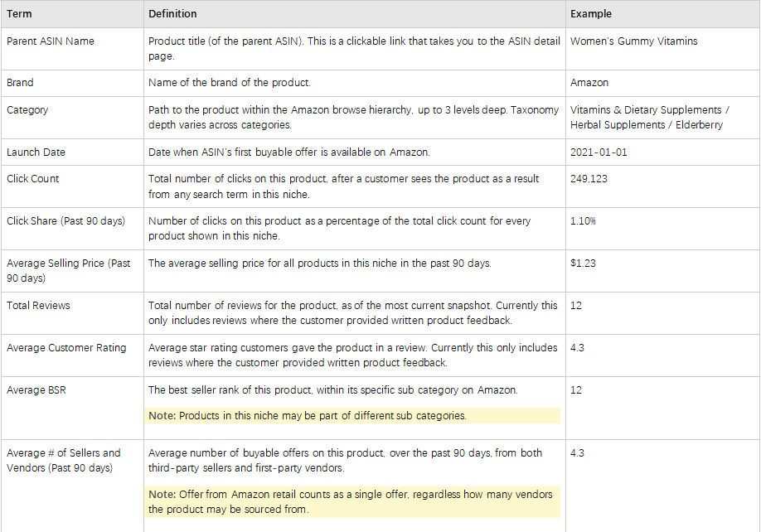Click the 1.10% example value
The image size is (761, 532).
[x=583, y=221]
